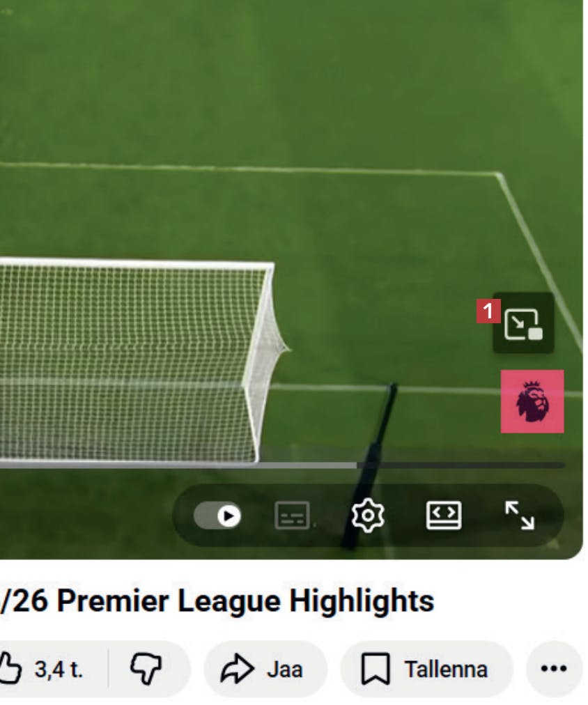This screenshot has height=705, width=588.
Task: Switch to theater mode view
Action: click(x=444, y=516)
